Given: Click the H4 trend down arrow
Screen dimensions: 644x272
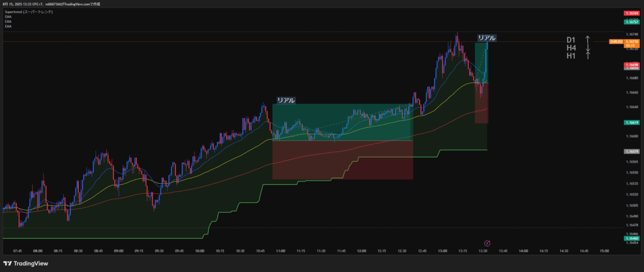Looking at the screenshot, I should (x=588, y=48).
